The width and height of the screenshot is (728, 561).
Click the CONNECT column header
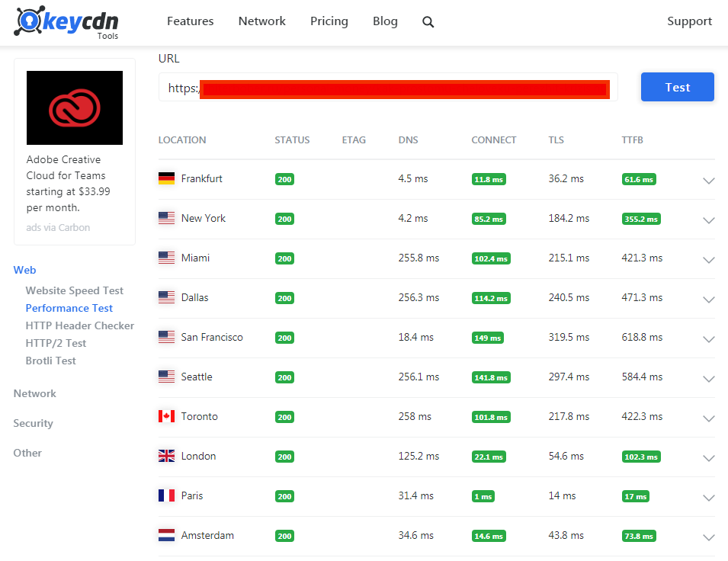pos(493,140)
